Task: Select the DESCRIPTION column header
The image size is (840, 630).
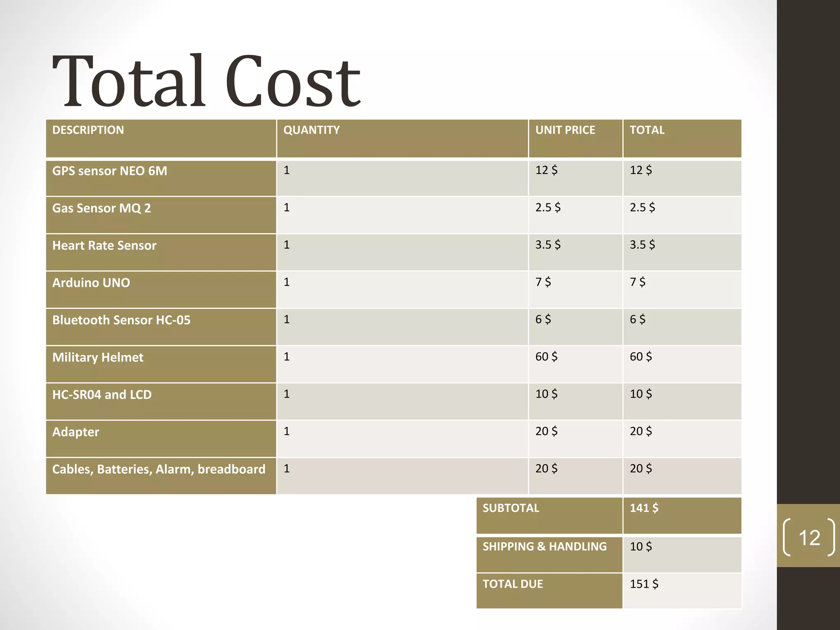Action: [88, 130]
